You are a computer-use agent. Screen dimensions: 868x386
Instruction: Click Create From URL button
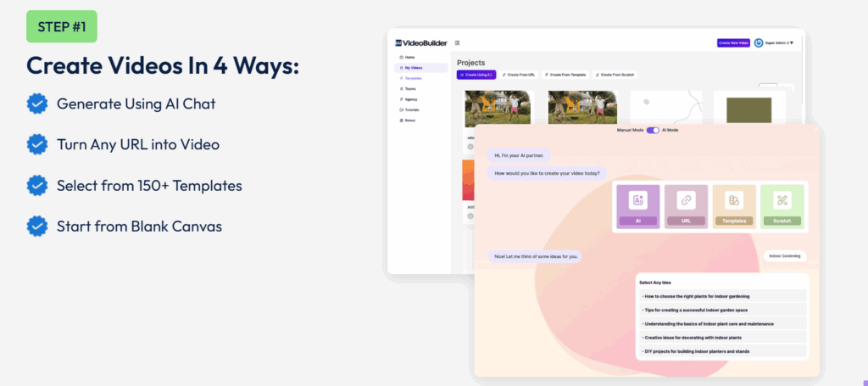coord(518,74)
